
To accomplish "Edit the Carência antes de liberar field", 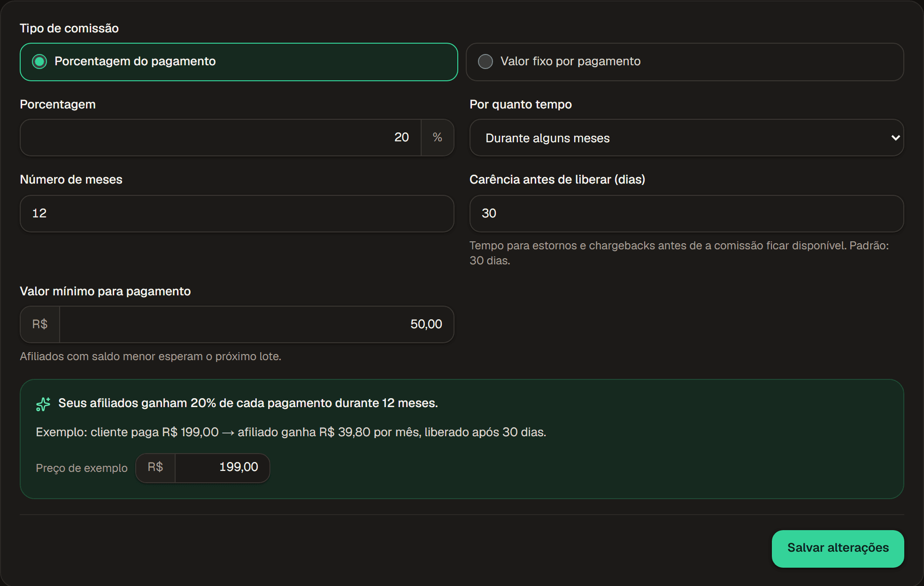I will pos(686,214).
